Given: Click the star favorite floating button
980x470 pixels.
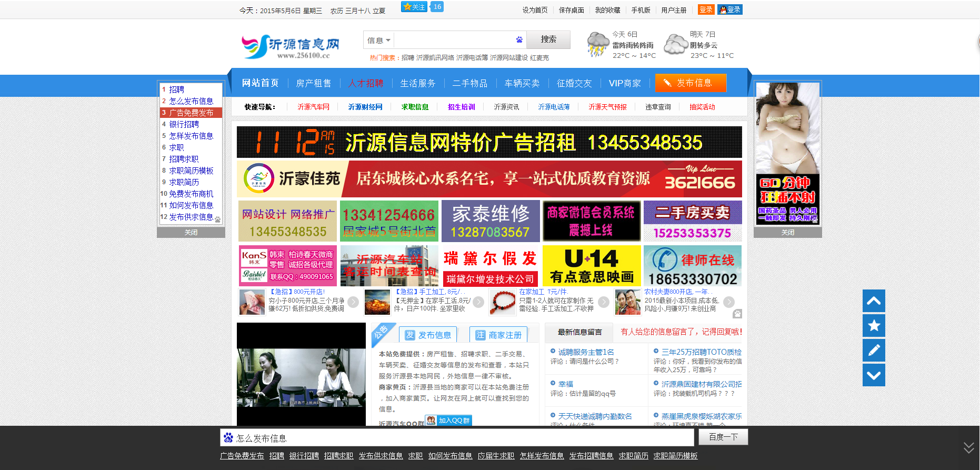Looking at the screenshot, I should pos(874,326).
